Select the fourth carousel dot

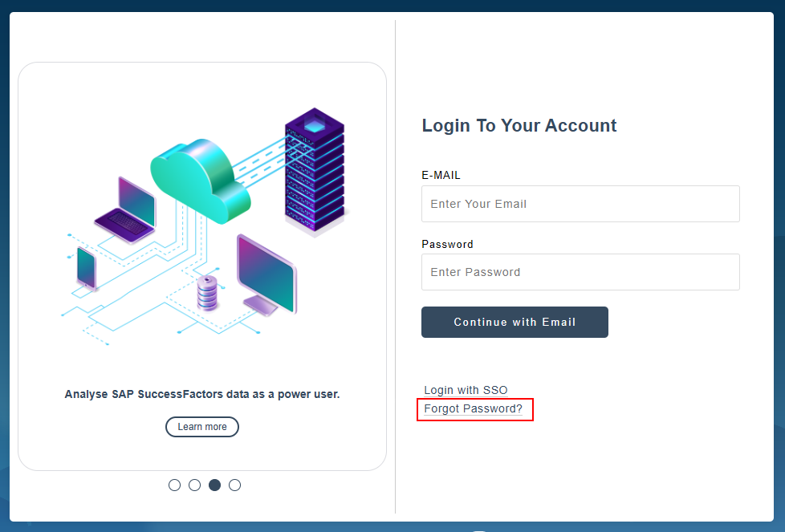tap(234, 485)
